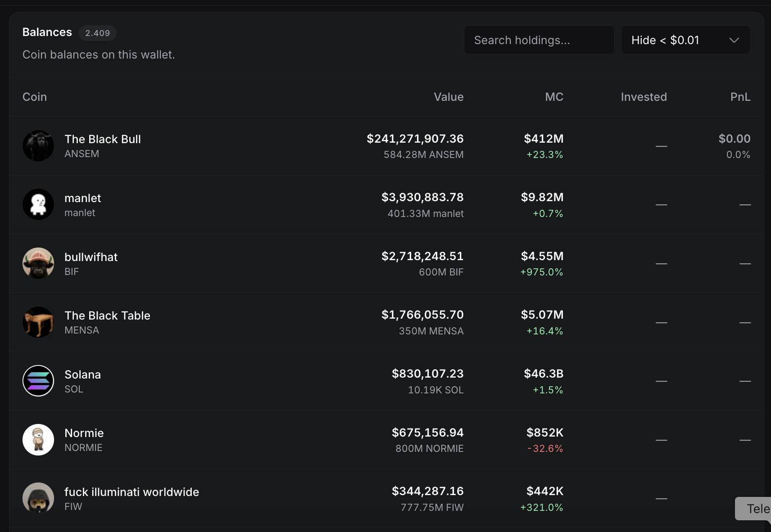Open the bullwifhat coin name
The image size is (771, 532).
tap(91, 257)
